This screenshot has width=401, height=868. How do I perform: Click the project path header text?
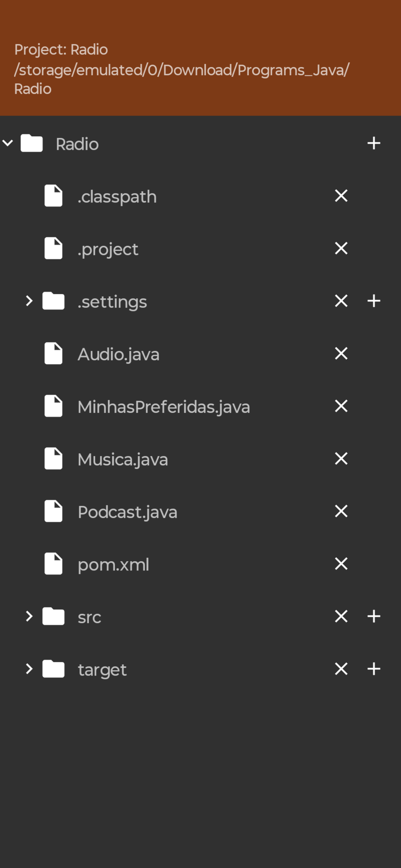182,69
